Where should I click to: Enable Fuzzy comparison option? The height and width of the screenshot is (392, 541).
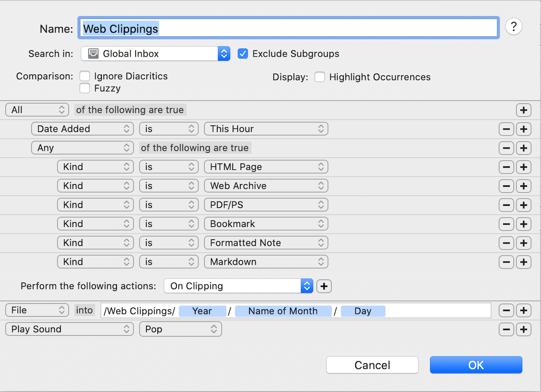coord(84,88)
